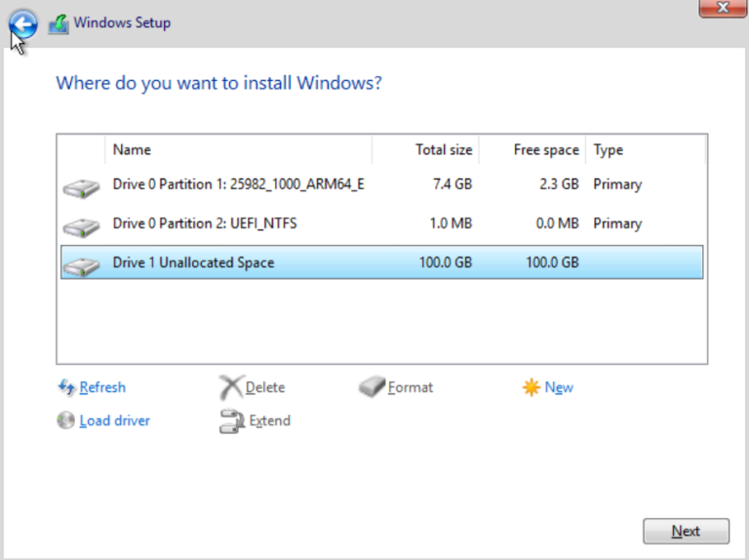Screen dimensions: 749x560
Task: Click the Delete X icon
Action: pyautogui.click(x=231, y=387)
